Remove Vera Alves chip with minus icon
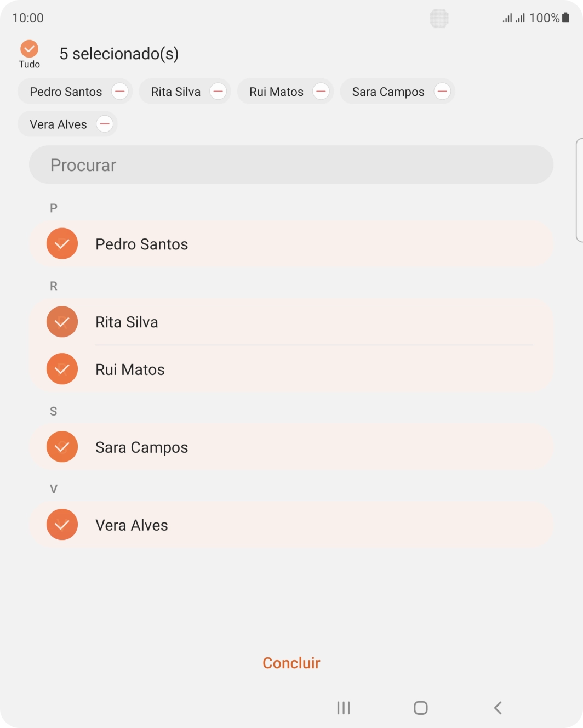Image resolution: width=583 pixels, height=728 pixels. (x=105, y=124)
